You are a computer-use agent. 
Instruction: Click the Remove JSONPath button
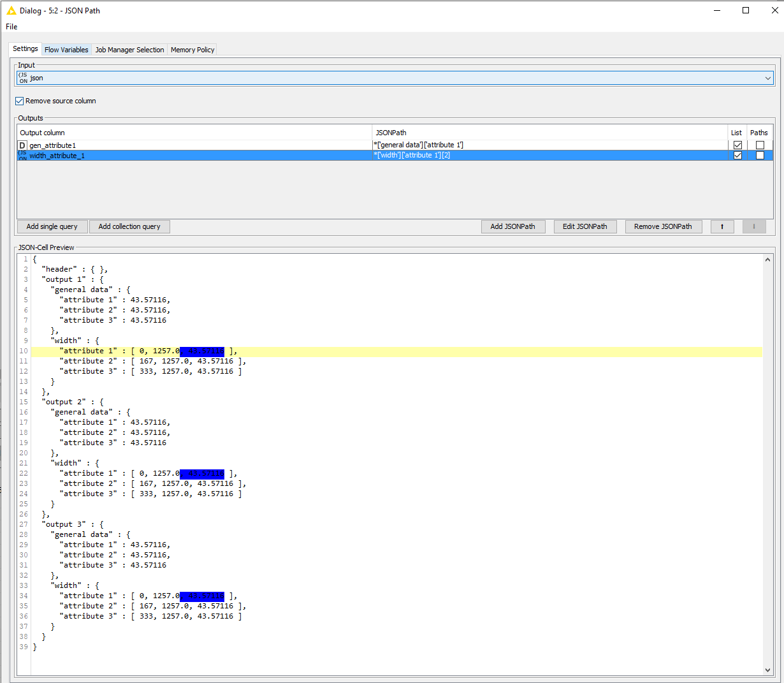click(664, 226)
